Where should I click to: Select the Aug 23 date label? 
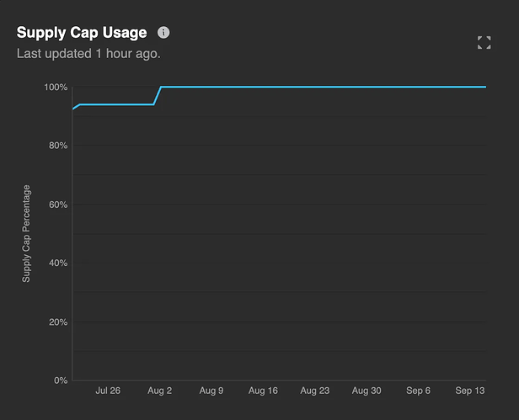314,391
